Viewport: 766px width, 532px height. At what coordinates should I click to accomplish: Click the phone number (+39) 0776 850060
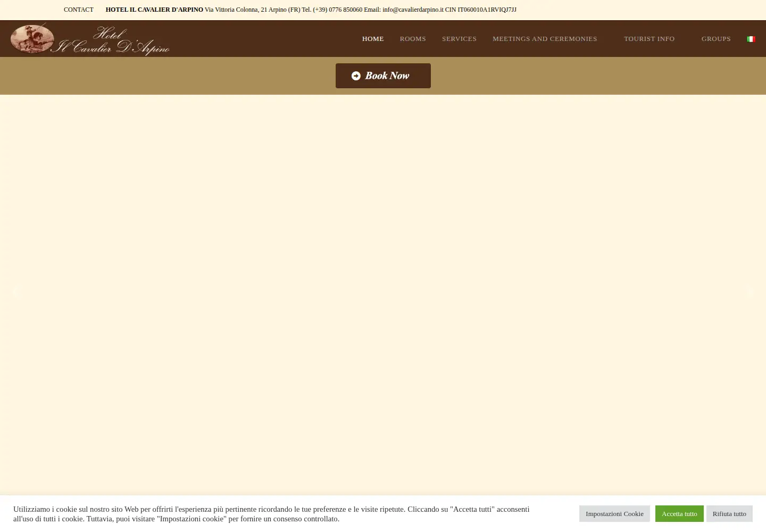tap(338, 10)
